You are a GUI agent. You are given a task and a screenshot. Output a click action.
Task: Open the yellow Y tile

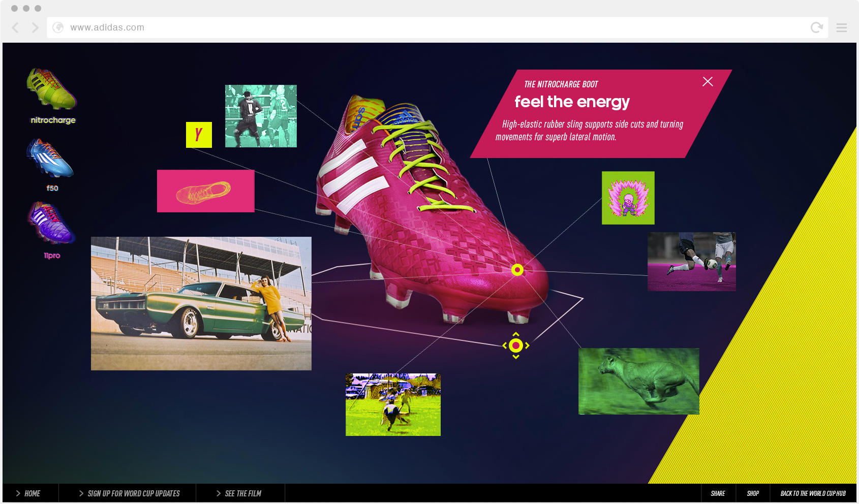tap(199, 135)
